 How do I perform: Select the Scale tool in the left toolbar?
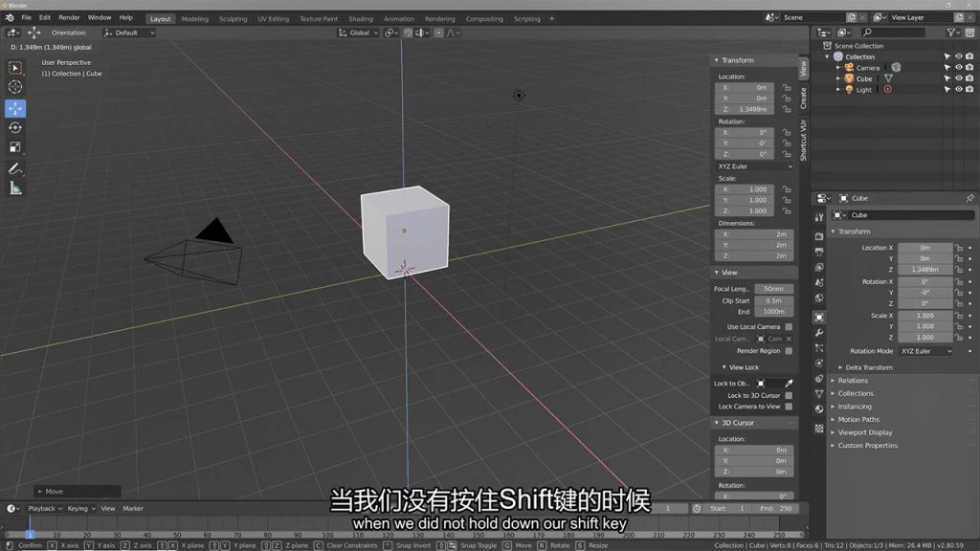click(x=15, y=147)
